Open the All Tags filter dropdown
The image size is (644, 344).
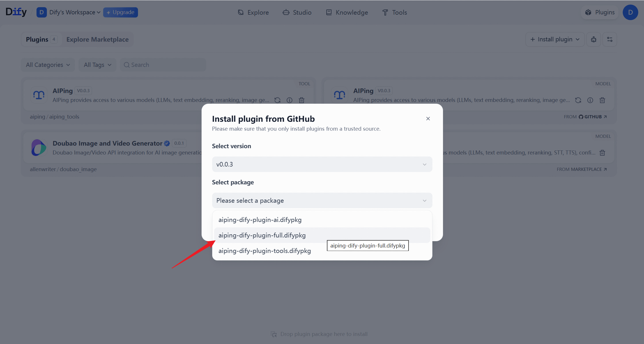click(x=97, y=65)
